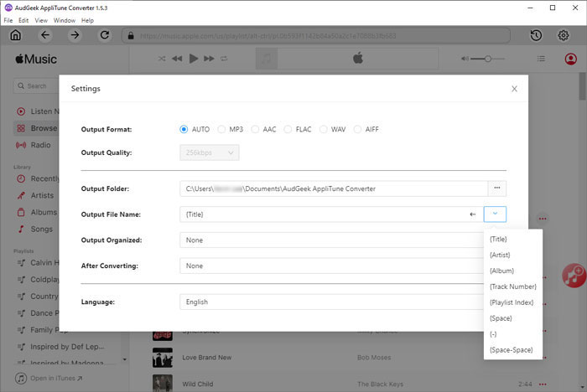Viewport: 587px width, 392px height.
Task: Open Listen Now in the sidebar
Action: [38, 111]
